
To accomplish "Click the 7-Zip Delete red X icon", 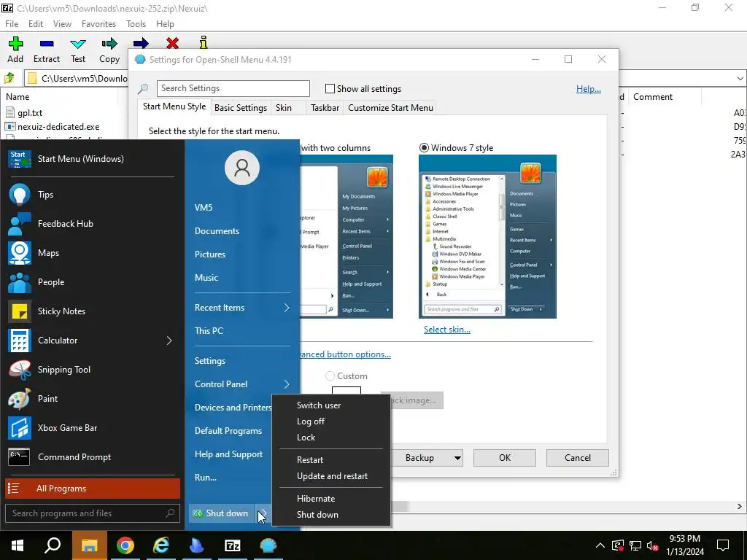I will point(172,43).
